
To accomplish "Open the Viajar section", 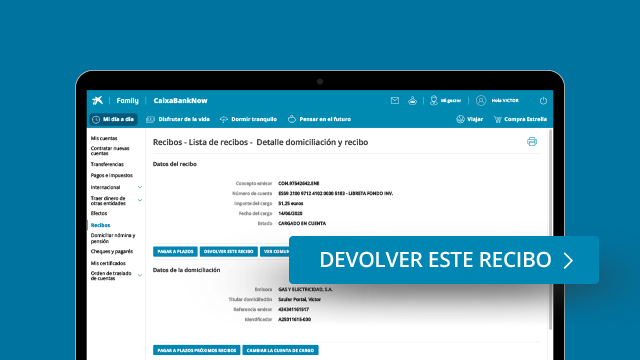I will [x=475, y=119].
